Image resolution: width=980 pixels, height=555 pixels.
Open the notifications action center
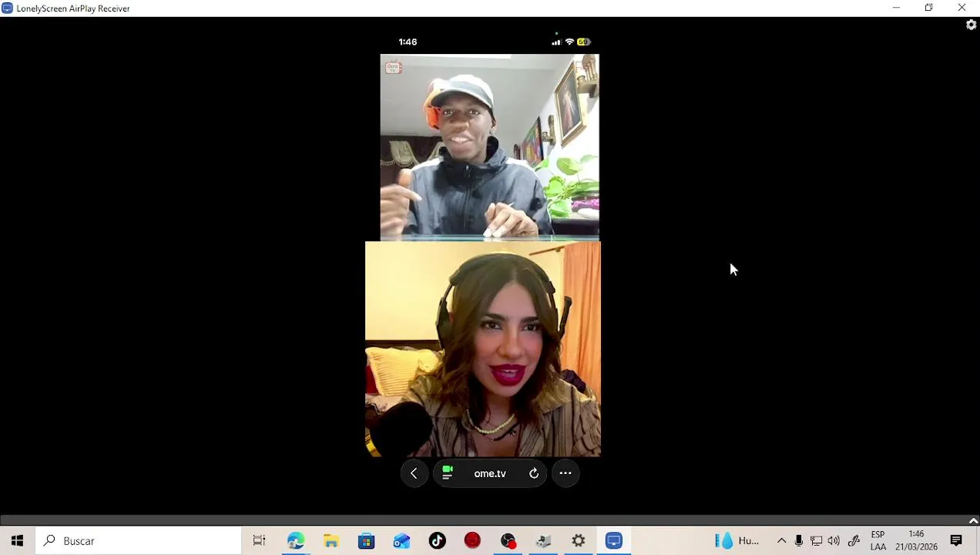956,541
